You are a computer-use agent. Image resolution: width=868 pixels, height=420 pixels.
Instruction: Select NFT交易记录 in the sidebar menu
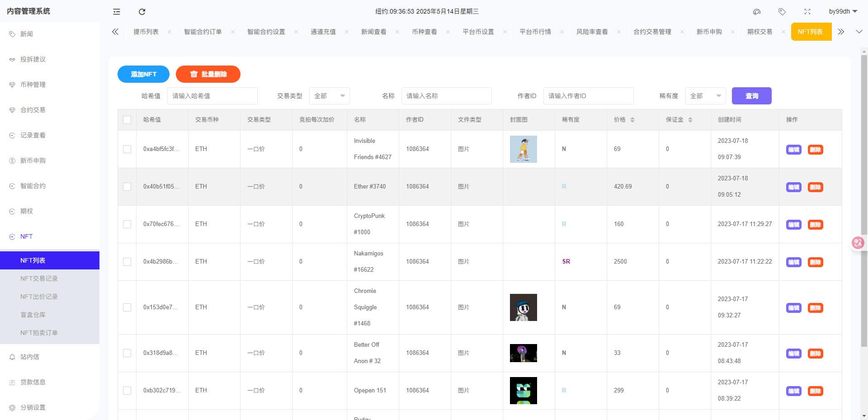pyautogui.click(x=39, y=278)
